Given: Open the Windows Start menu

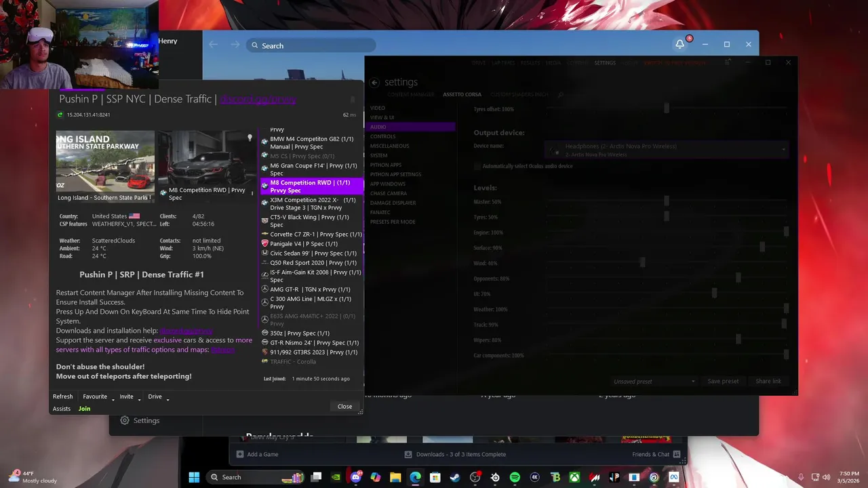Looking at the screenshot, I should click(194, 477).
